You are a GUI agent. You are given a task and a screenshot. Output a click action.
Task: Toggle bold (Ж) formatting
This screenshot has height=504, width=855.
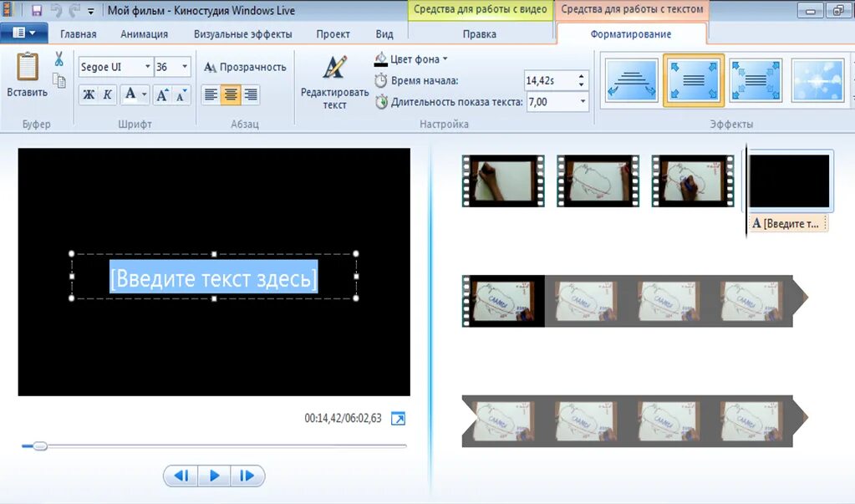[x=89, y=95]
